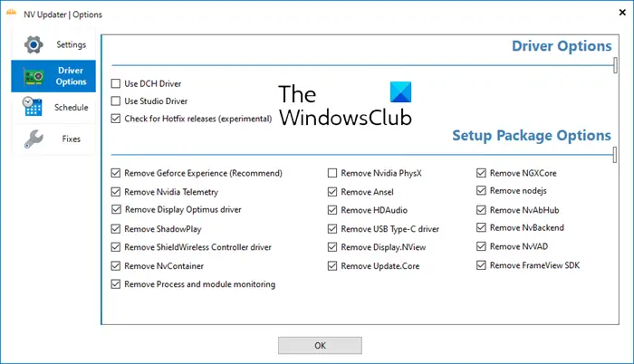
Task: Toggle Remove FrameView SDK checkbox
Action: pos(481,265)
